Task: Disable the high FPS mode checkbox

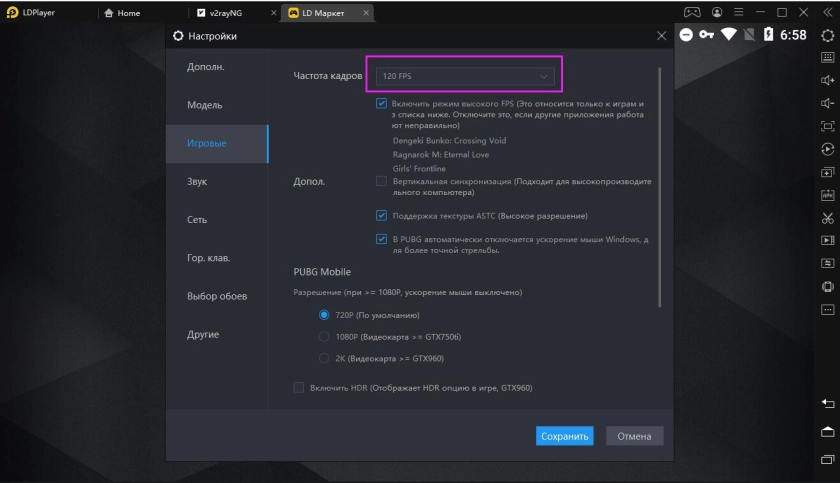Action: pos(381,103)
